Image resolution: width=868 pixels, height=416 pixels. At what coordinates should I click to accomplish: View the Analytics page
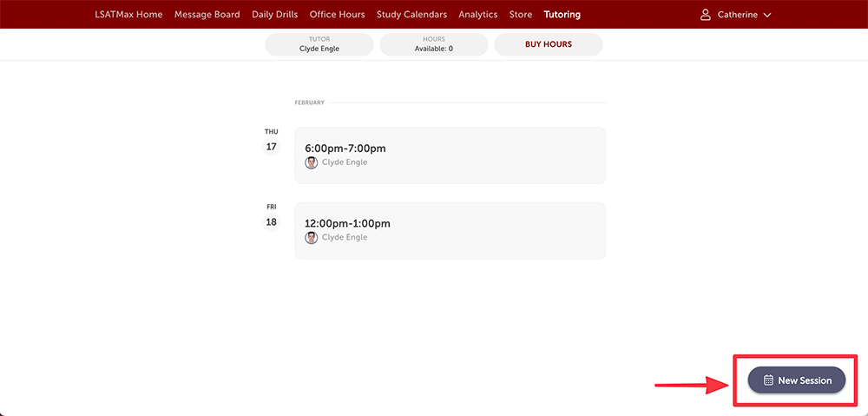pyautogui.click(x=477, y=15)
